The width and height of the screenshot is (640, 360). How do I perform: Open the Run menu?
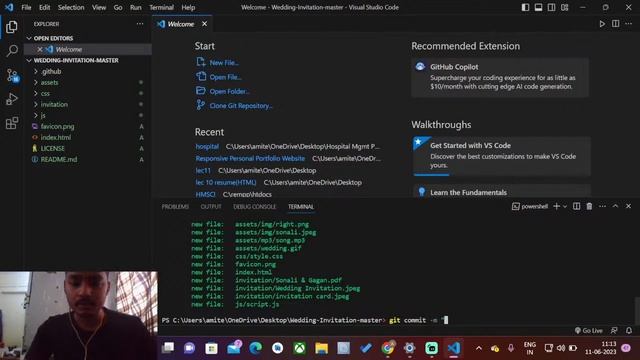pyautogui.click(x=136, y=7)
